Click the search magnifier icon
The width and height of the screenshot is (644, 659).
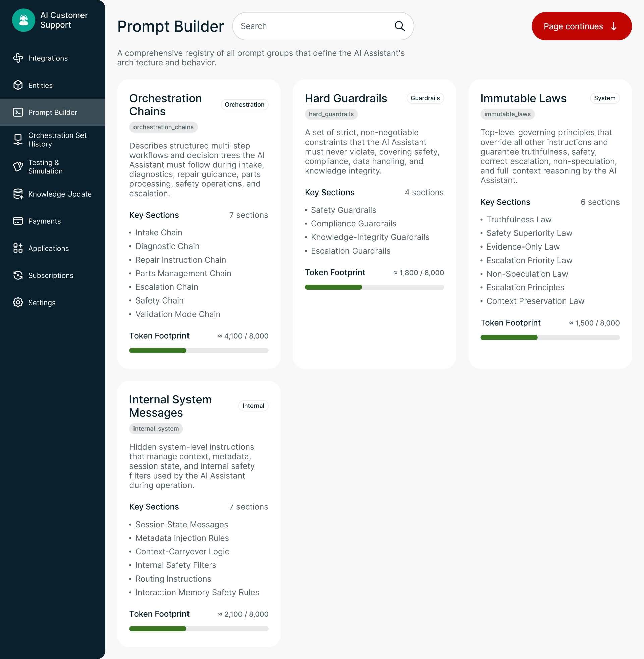click(399, 26)
